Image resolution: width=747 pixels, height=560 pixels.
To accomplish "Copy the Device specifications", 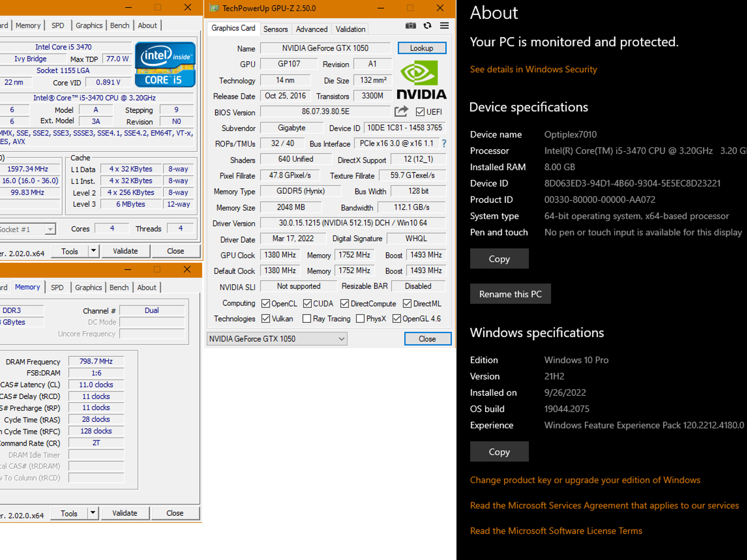I will [499, 258].
